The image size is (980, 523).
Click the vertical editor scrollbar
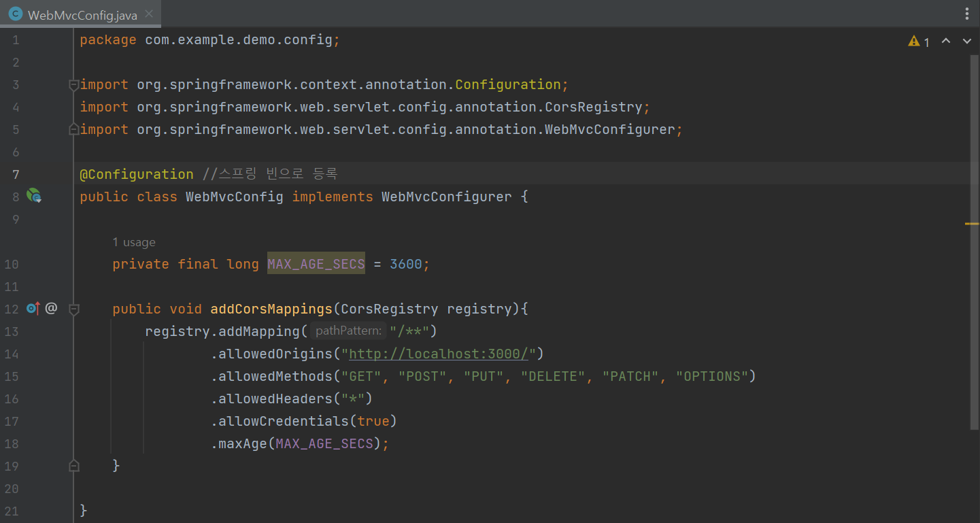pos(975,242)
